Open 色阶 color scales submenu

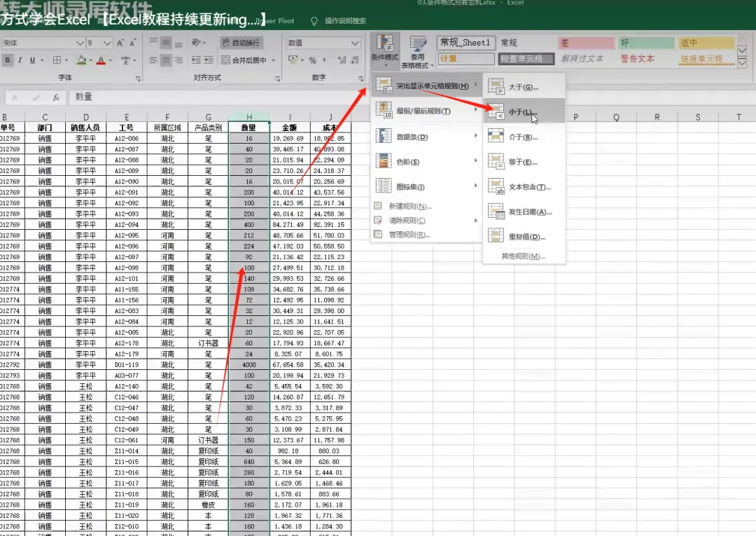(x=426, y=162)
